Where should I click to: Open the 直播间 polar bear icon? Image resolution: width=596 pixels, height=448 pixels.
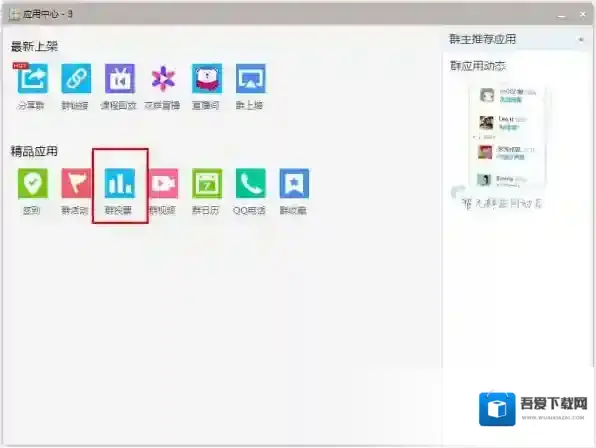click(207, 79)
